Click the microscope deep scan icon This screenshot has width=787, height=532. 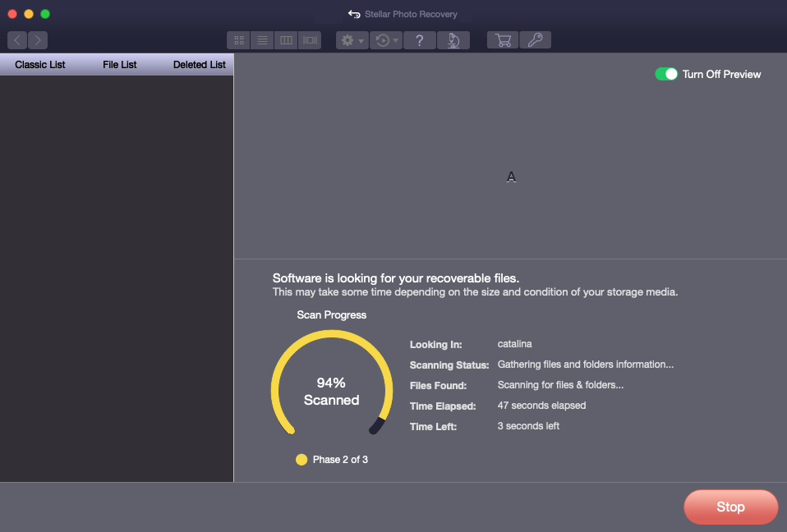point(453,40)
